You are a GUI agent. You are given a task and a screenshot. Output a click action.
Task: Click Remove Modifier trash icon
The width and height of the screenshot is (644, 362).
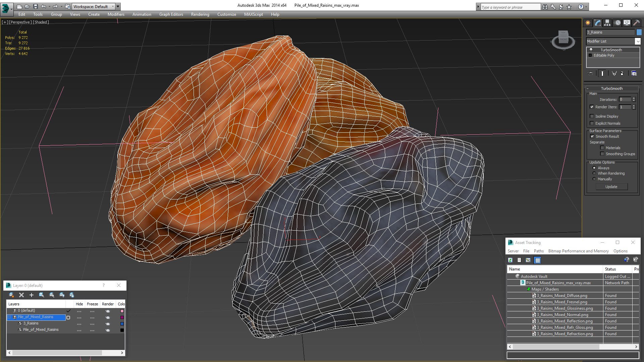tap(622, 73)
